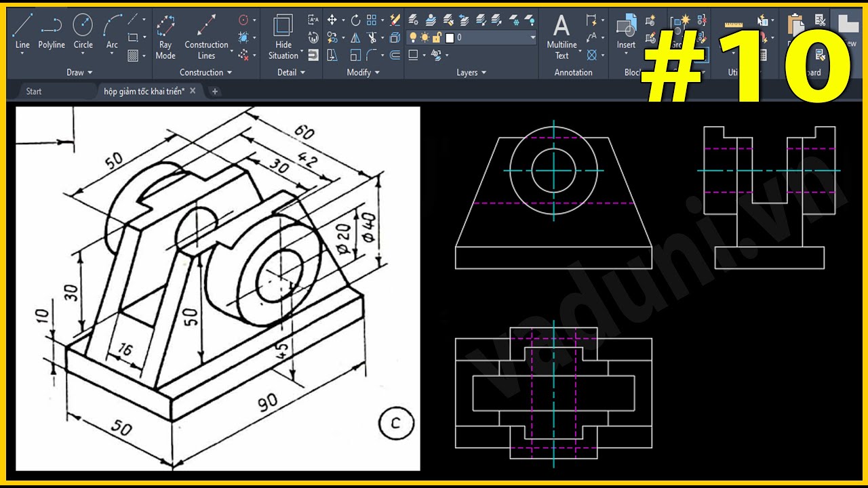Click the centerline dashed-line icon in Draw panel
Image resolution: width=868 pixels, height=488 pixels.
[x=133, y=19]
